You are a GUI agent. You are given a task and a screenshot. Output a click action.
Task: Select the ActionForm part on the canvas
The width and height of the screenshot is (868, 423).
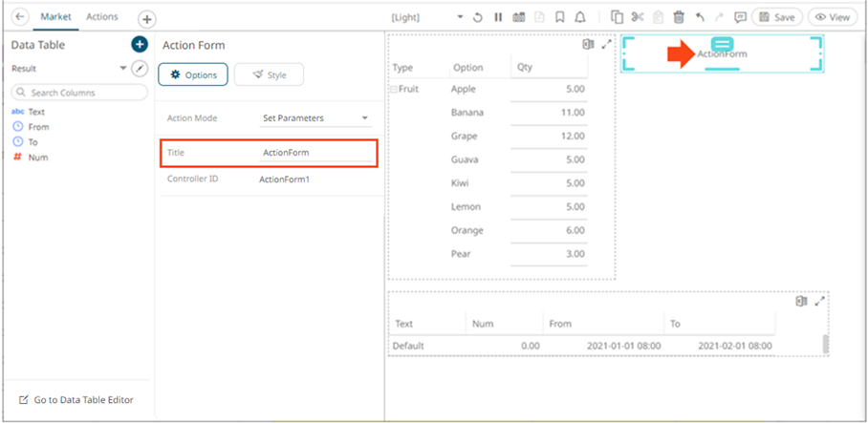723,53
